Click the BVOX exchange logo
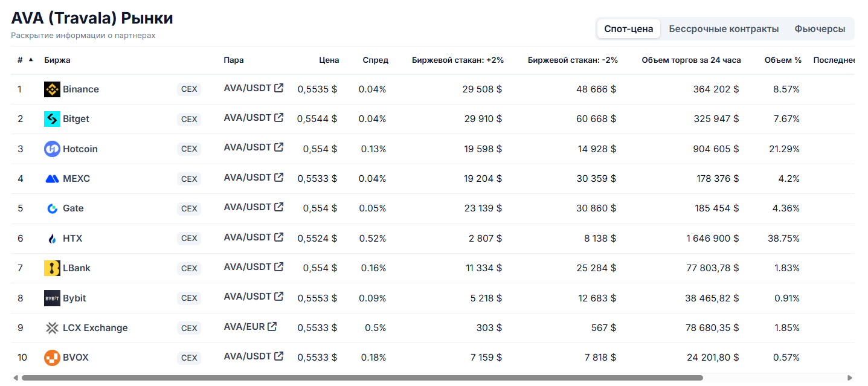This screenshot has height=386, width=868. [53, 358]
